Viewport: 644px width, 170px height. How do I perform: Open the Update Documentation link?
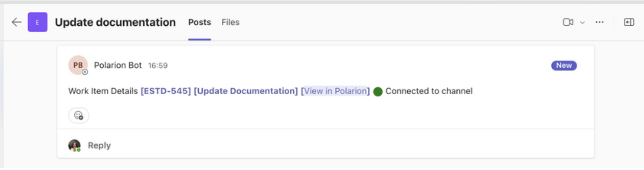tap(246, 91)
